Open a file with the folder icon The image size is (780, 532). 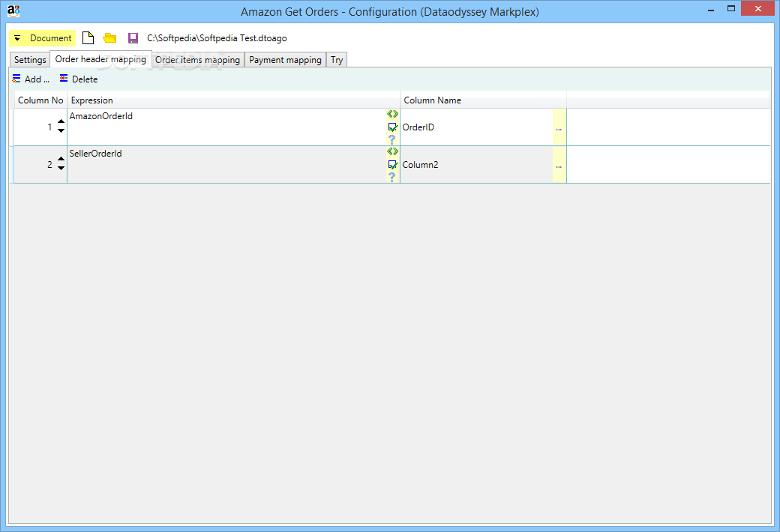tap(109, 38)
